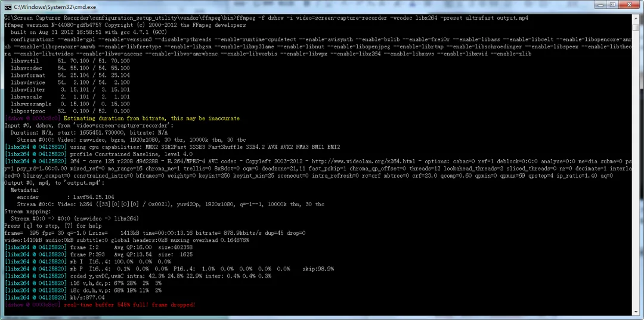The width and height of the screenshot is (644, 320).
Task: Open the cmd.exe system menu icon
Action: pos(8,5)
